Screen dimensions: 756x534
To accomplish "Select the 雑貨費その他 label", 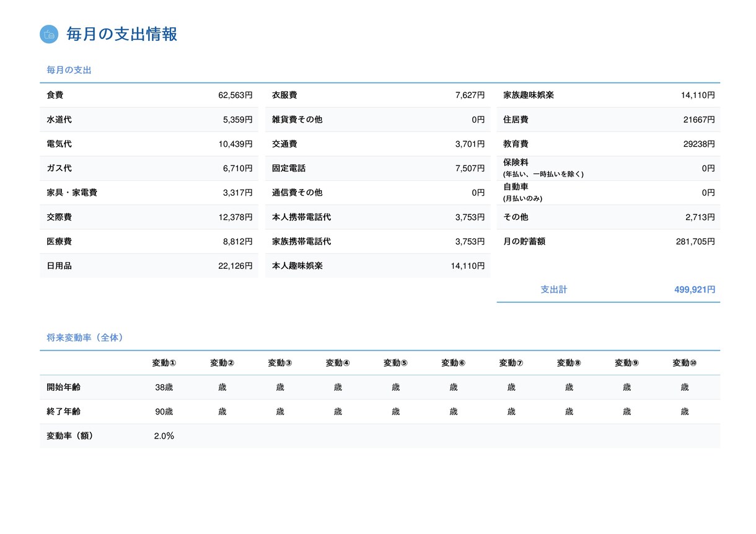I will click(x=297, y=120).
